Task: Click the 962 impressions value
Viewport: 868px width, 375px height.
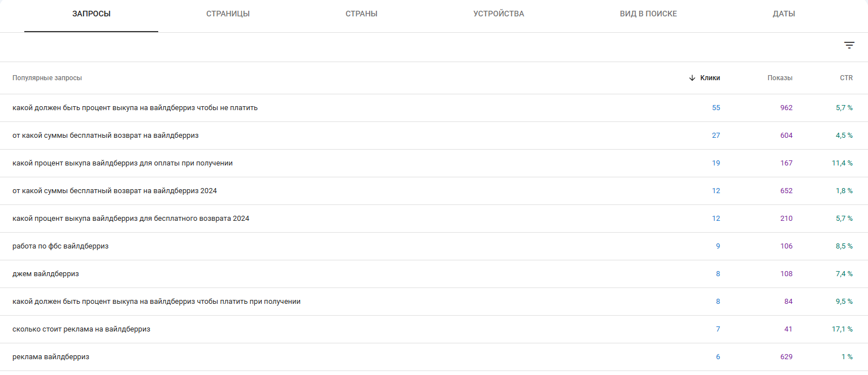Action: (786, 108)
